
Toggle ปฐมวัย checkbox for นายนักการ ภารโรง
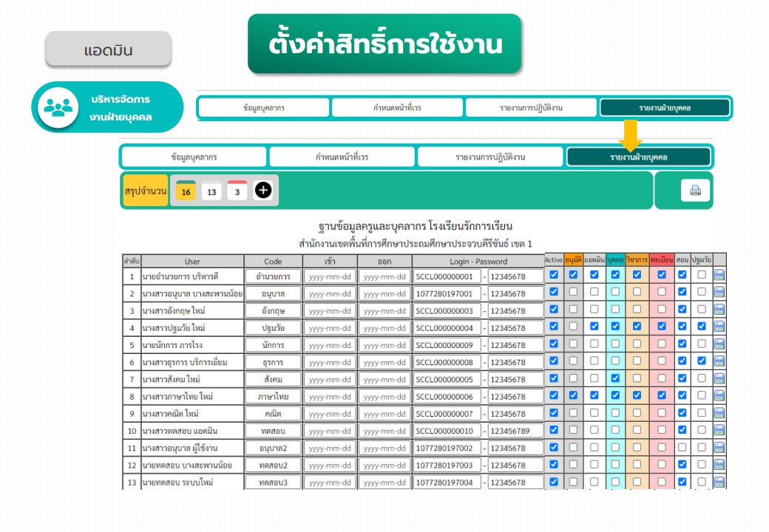(x=701, y=344)
